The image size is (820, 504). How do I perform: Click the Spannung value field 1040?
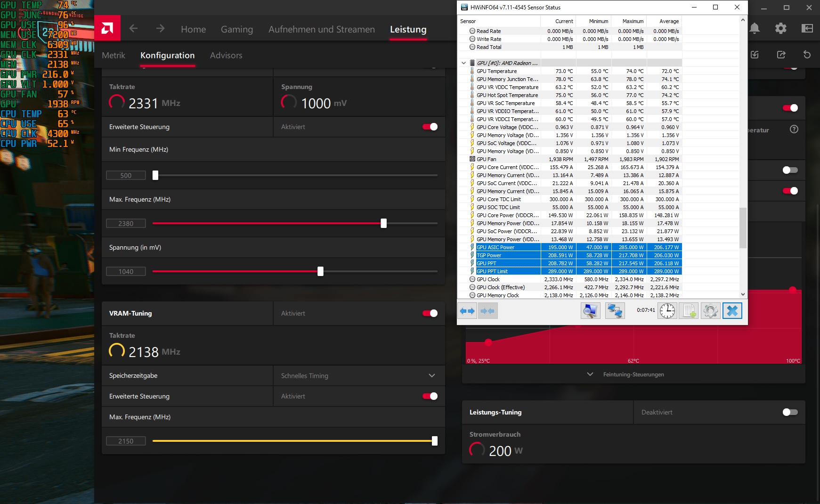(x=126, y=271)
